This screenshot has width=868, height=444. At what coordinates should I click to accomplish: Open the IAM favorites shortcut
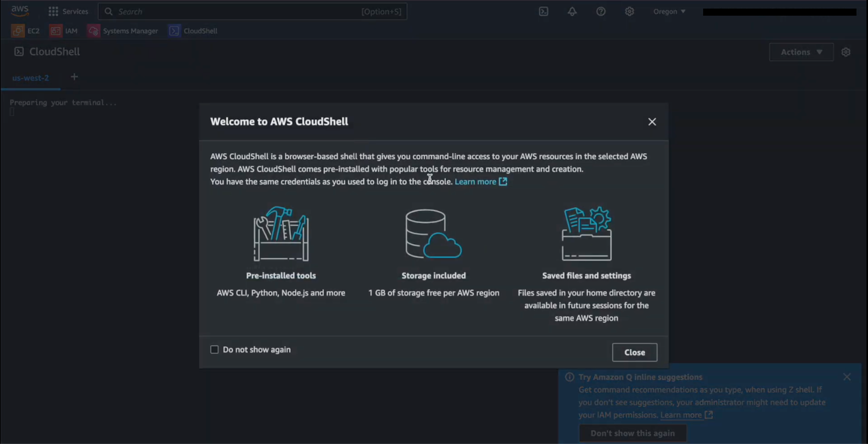click(64, 31)
